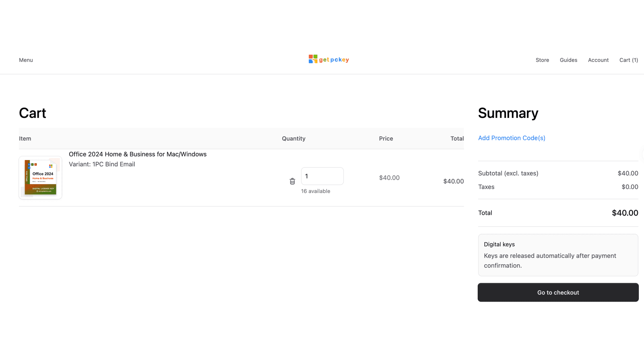Click Add Promotion Code(s) link
This screenshot has height=362, width=644.
coord(512,138)
